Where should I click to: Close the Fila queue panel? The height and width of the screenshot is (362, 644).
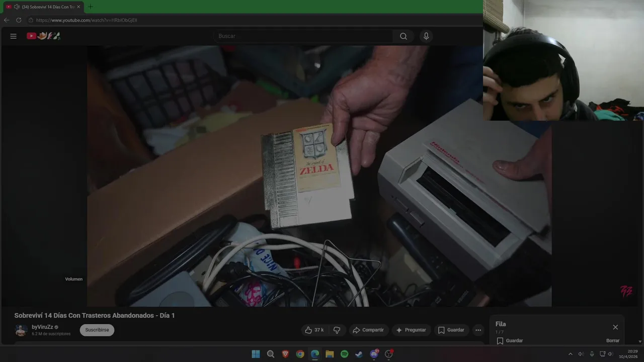coord(615,327)
